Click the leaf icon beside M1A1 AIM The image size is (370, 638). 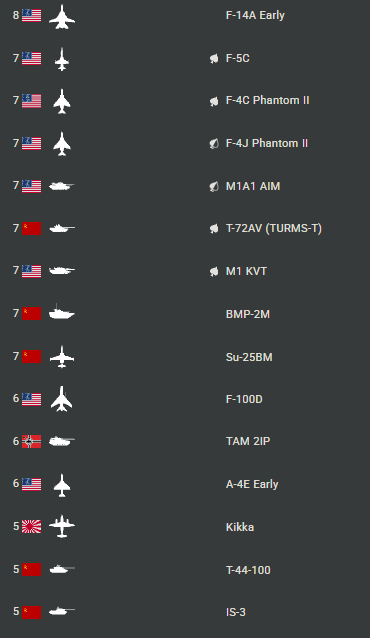214,187
